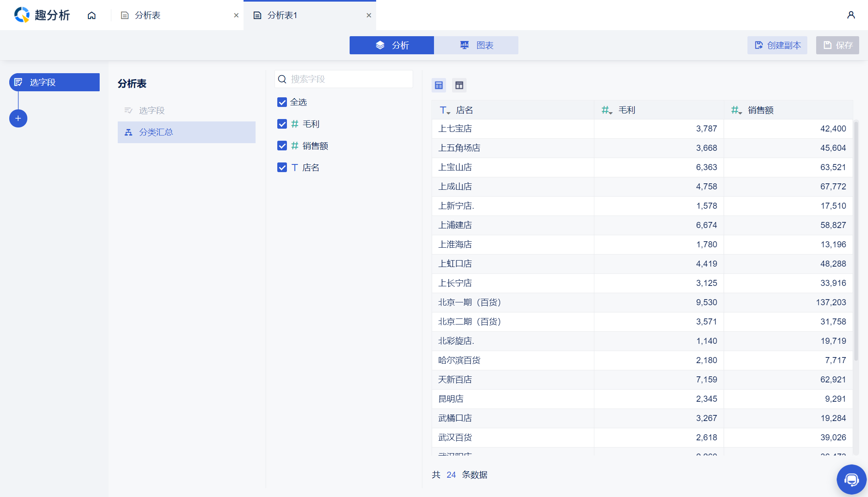This screenshot has width=868, height=497.
Task: Toggle the 毛利 field checkbox
Action: point(282,124)
